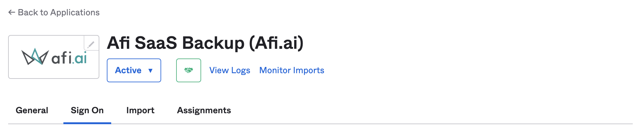
Task: Select the Sign On tab
Action: pyautogui.click(x=87, y=110)
